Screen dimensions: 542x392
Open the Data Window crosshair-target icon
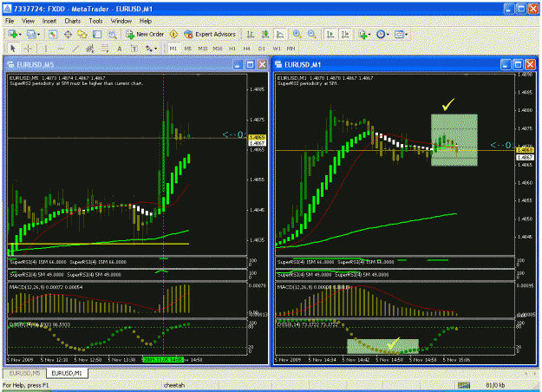tap(68, 34)
